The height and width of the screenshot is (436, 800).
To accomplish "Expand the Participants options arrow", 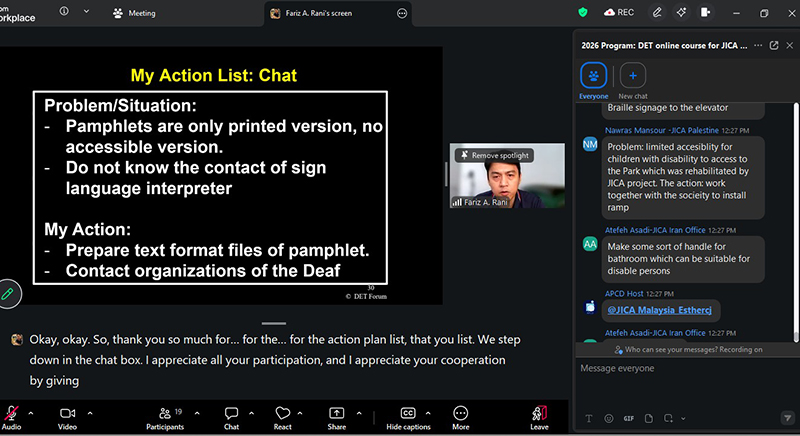I will 197,413.
